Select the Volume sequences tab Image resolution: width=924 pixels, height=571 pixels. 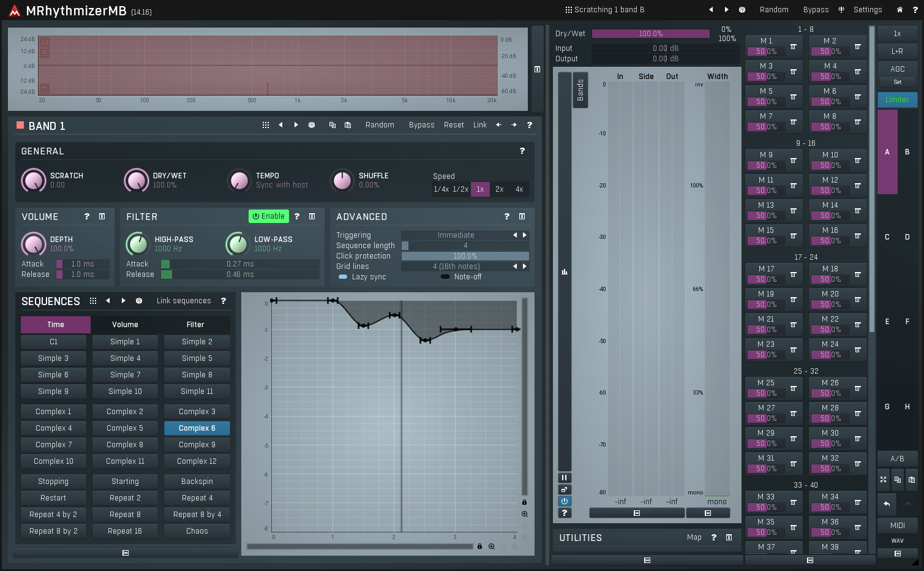[x=125, y=325]
